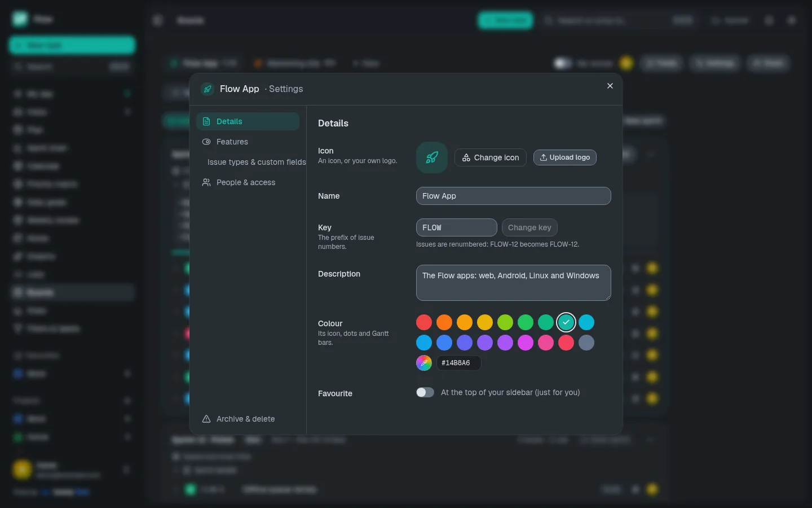Image resolution: width=812 pixels, height=508 pixels.
Task: Click into the Description text area
Action: (514, 283)
